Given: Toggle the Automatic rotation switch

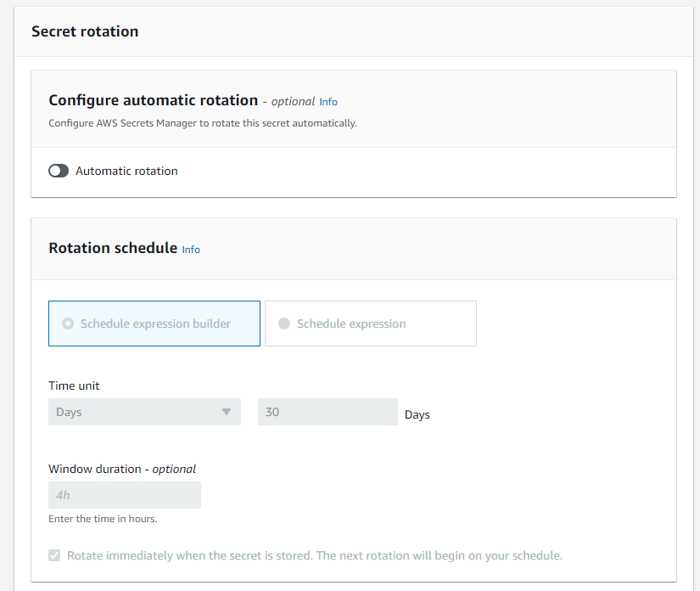Looking at the screenshot, I should click(59, 171).
